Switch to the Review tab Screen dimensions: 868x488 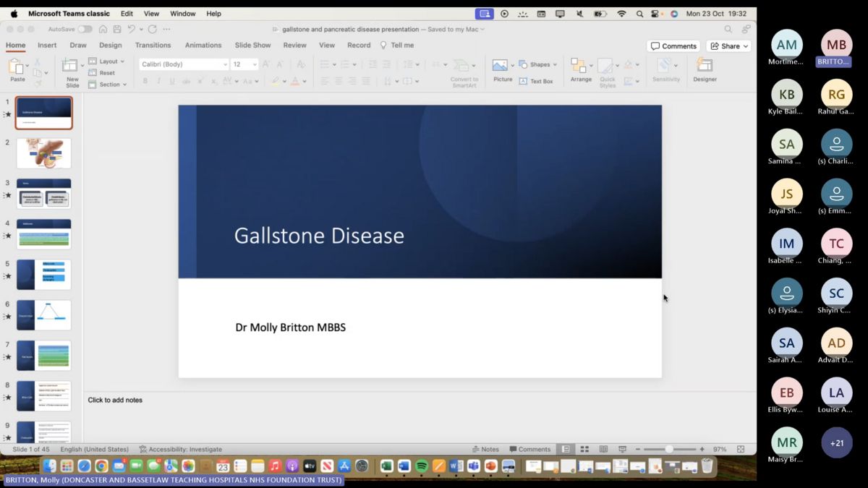click(295, 45)
